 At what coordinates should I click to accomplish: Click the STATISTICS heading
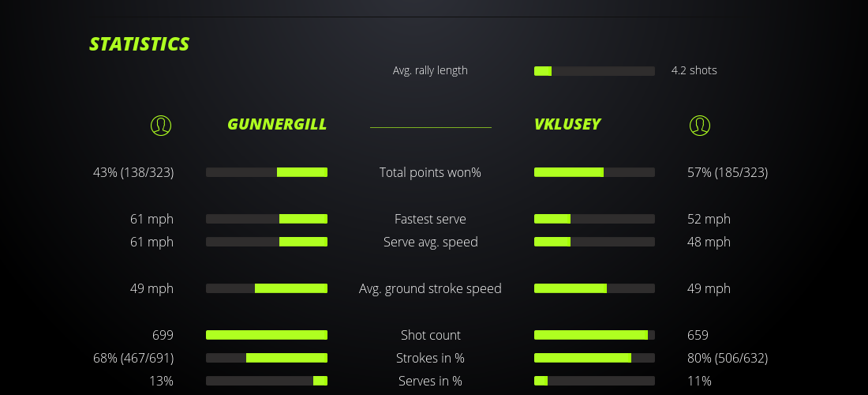[140, 44]
